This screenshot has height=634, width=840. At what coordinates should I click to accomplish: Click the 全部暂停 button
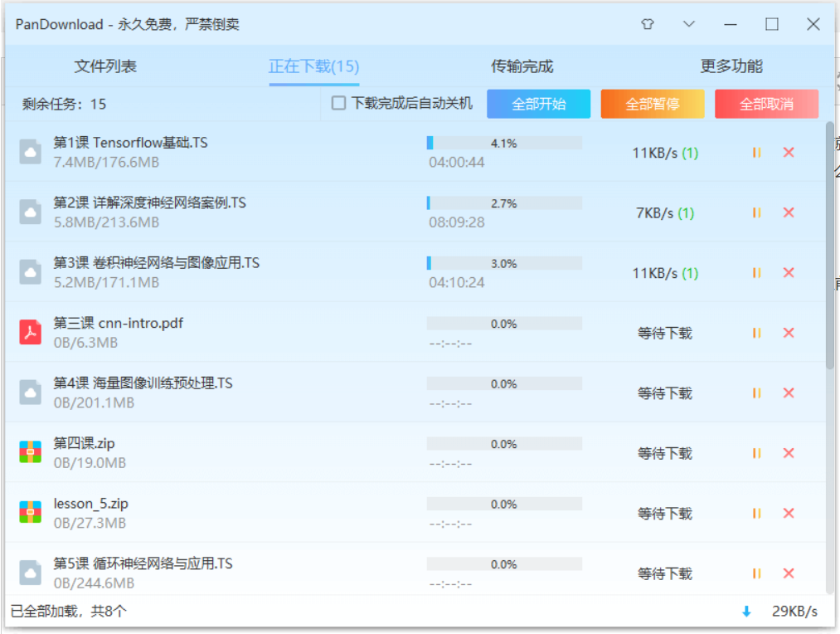pos(653,104)
